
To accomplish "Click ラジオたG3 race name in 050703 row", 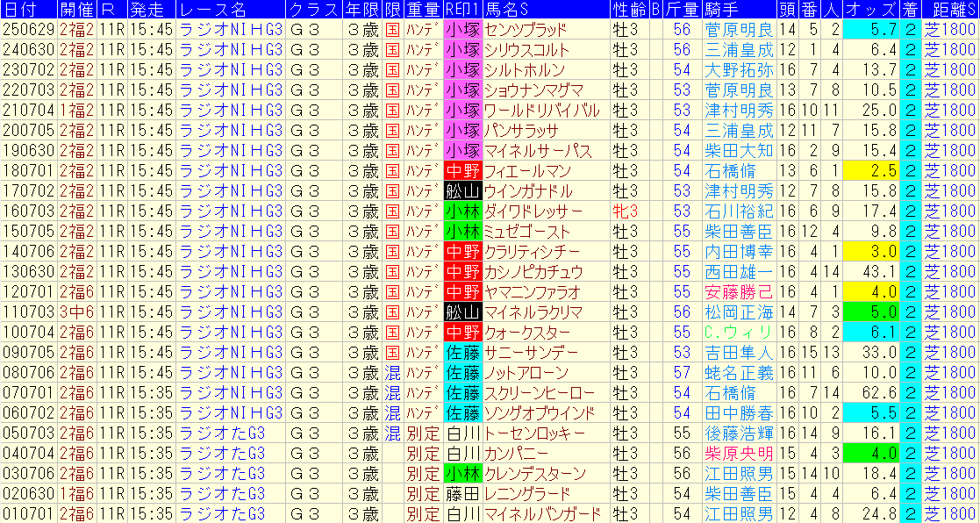I will coord(223,433).
